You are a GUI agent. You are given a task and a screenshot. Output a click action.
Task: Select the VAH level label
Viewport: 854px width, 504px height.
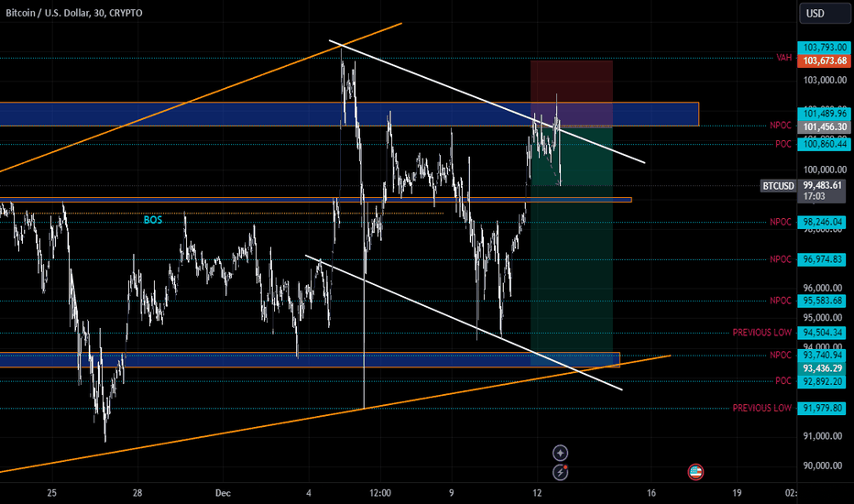(783, 57)
